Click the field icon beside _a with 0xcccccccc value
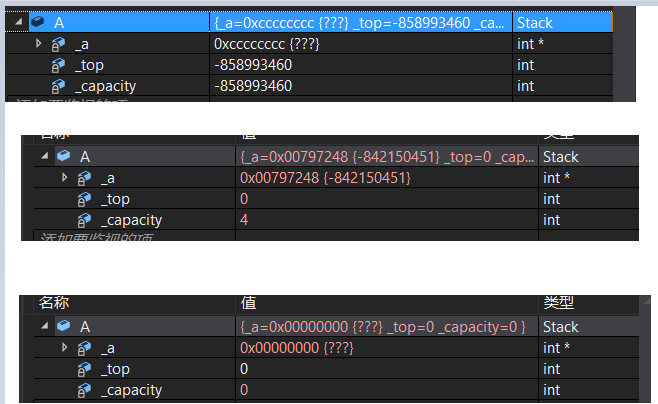 58,44
